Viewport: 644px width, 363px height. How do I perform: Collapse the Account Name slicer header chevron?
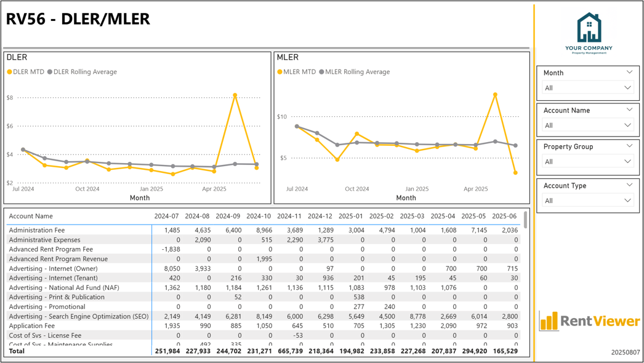629,110
